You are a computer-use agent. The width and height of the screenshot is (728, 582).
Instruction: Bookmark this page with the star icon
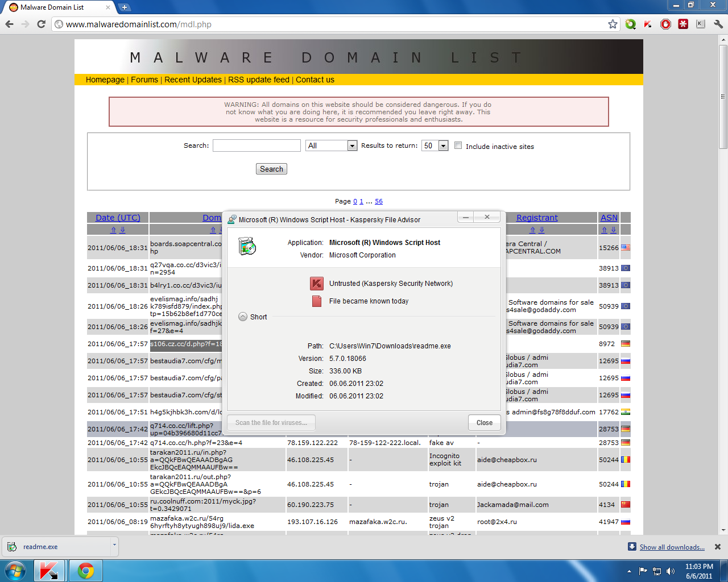coord(613,24)
